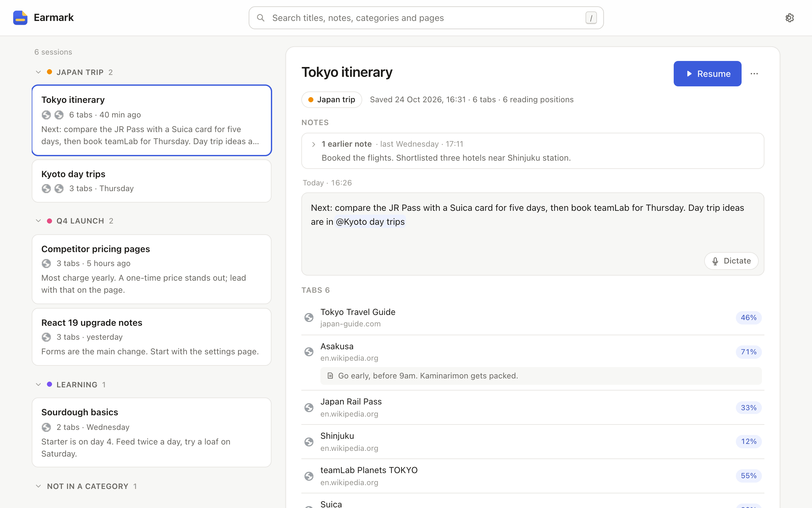812x508 pixels.
Task: Click globe icon beside teamLab Planets TOKYO
Action: [309, 476]
